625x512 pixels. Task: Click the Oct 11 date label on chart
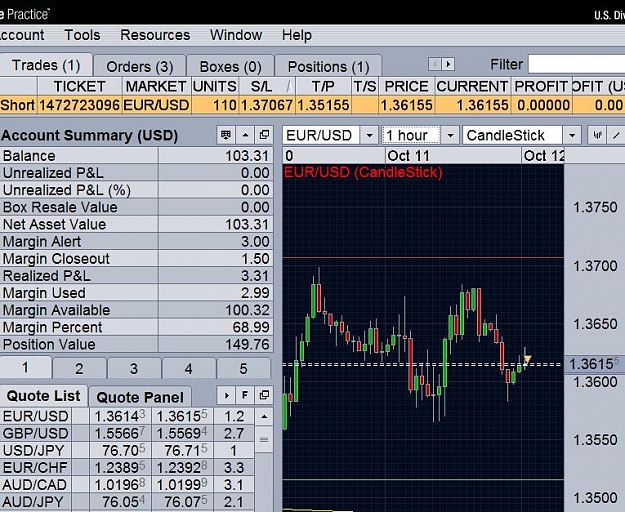[408, 156]
